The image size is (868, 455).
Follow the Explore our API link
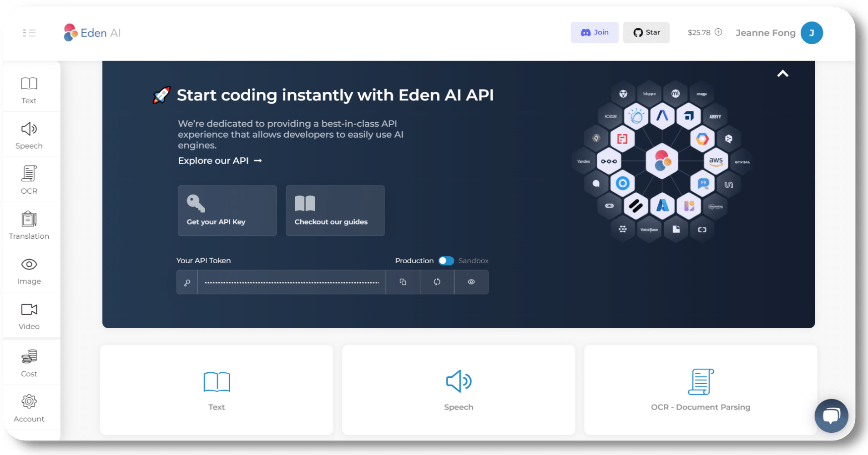coord(220,160)
